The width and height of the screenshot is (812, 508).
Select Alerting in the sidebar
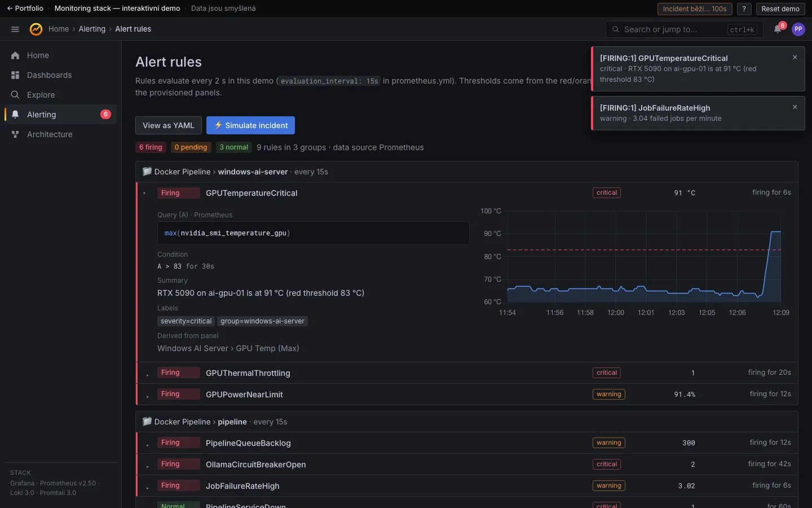coord(60,115)
